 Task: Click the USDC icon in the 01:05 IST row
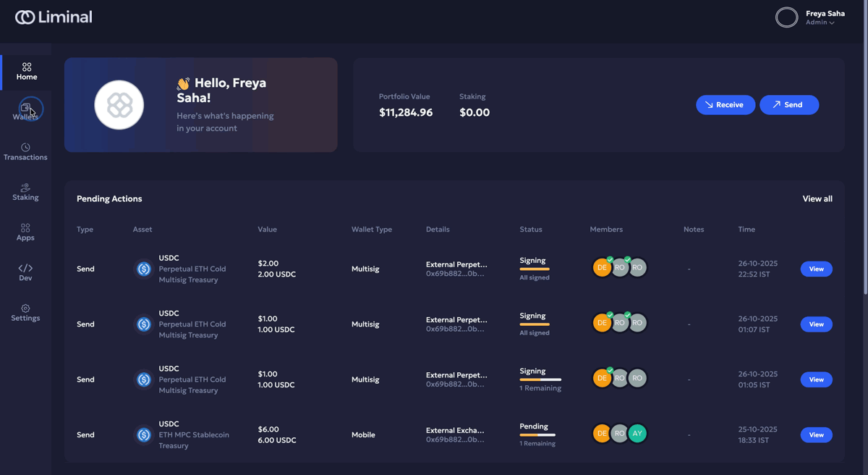point(144,379)
